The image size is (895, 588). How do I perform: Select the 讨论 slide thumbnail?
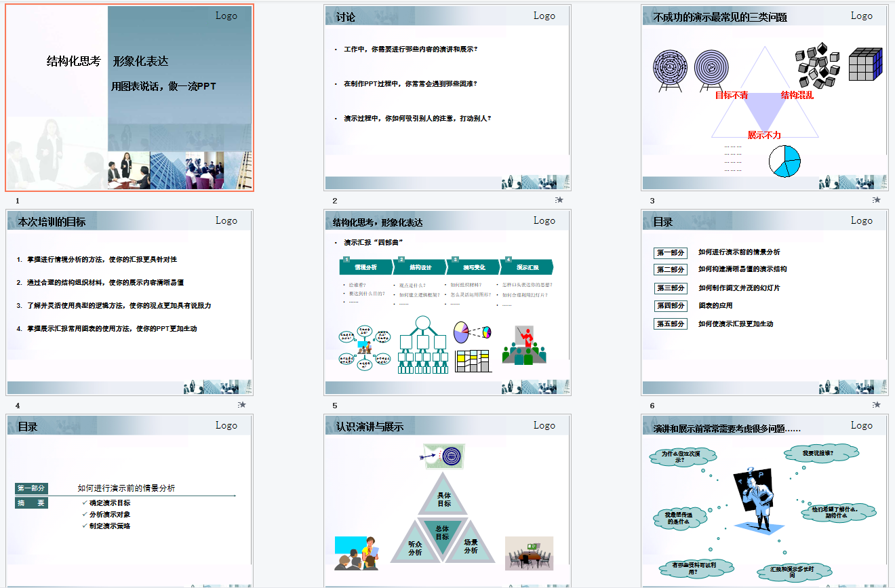point(447,98)
